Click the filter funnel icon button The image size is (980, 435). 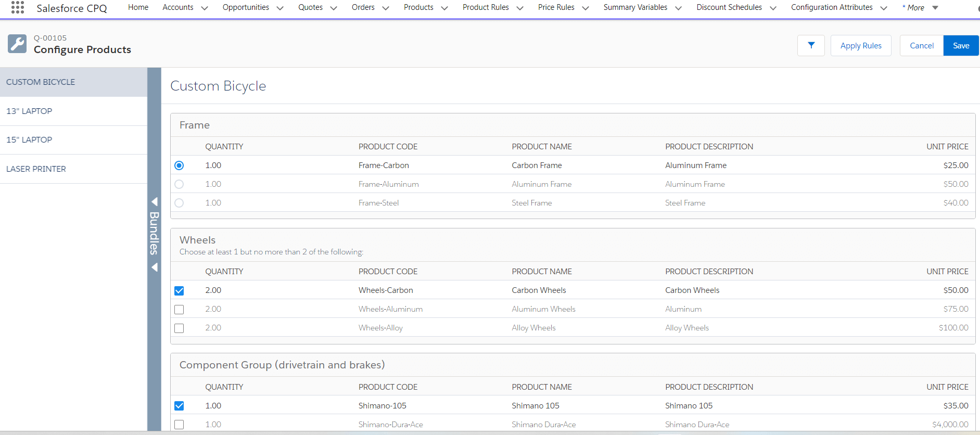(x=811, y=46)
